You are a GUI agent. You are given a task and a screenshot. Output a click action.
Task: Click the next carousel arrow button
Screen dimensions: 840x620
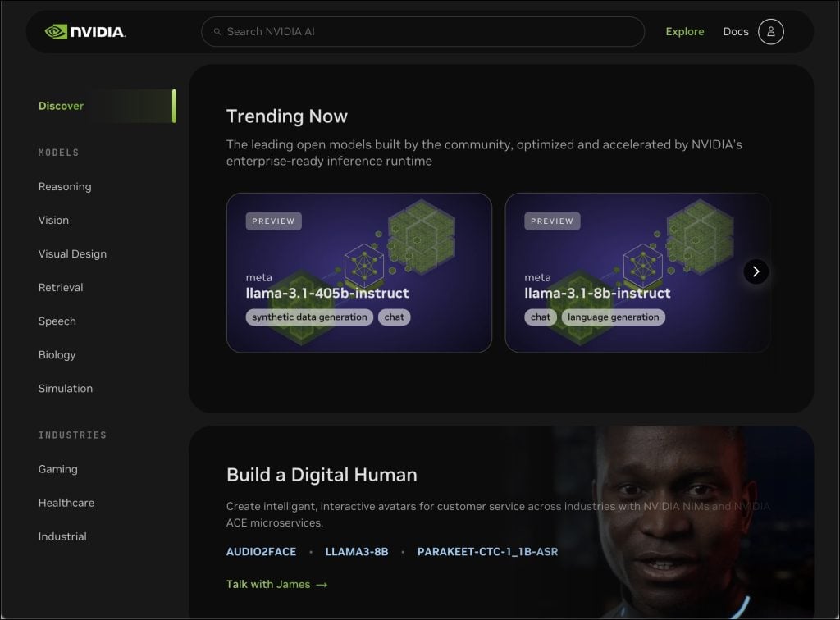tap(756, 271)
